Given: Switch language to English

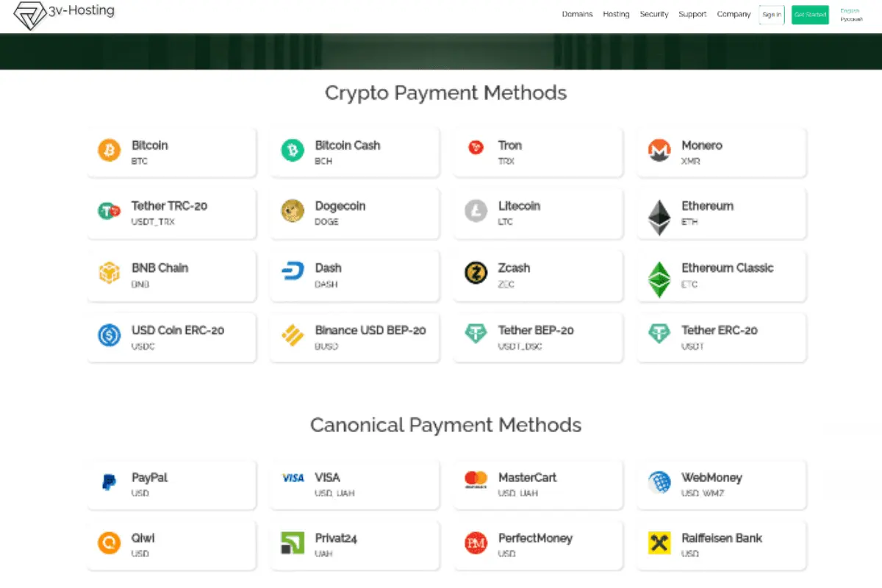Looking at the screenshot, I should (x=850, y=11).
